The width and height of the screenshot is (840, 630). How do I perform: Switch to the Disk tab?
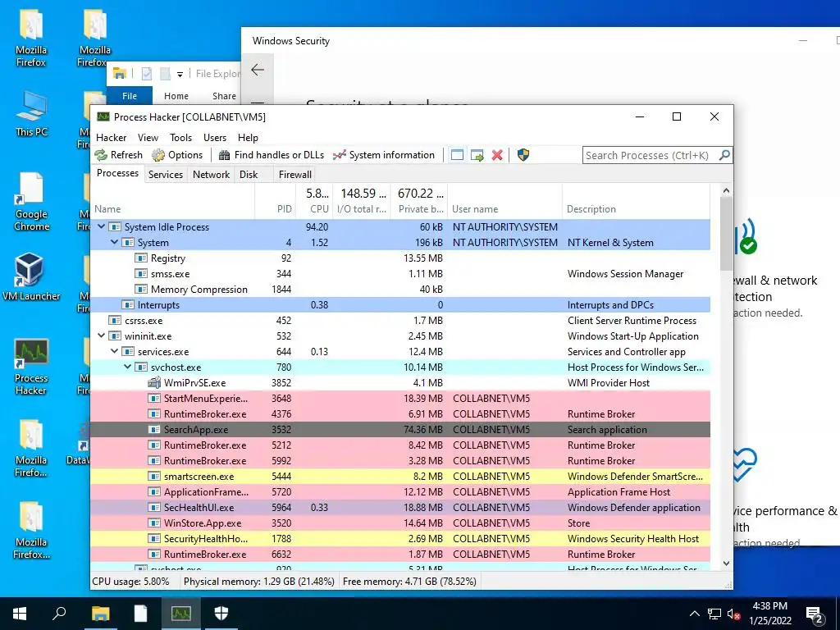point(249,175)
